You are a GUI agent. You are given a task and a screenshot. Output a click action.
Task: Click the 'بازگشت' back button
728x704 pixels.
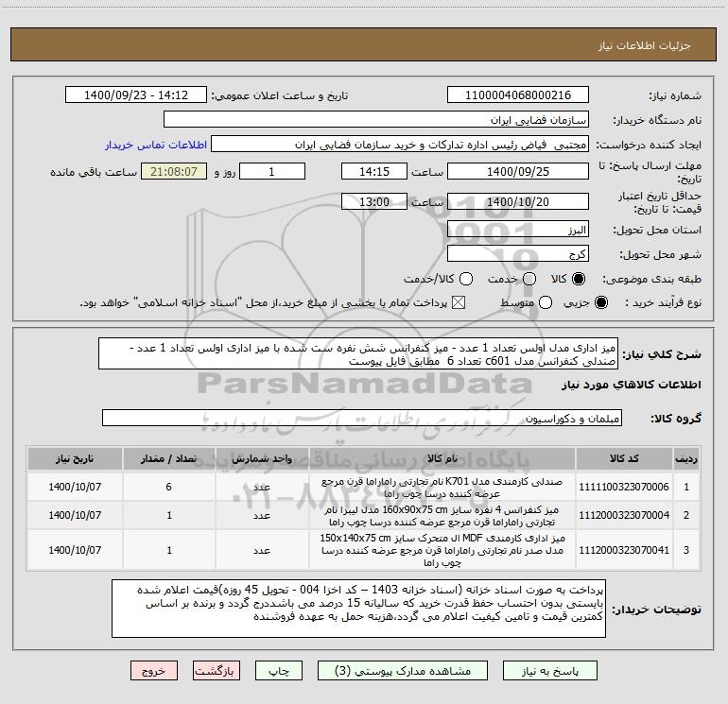(x=217, y=671)
